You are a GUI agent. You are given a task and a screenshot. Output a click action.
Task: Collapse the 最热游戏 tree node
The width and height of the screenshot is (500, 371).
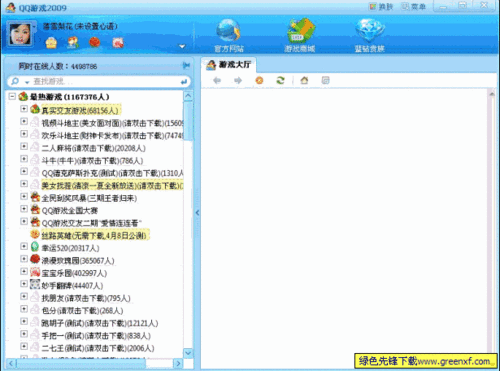(x=12, y=97)
